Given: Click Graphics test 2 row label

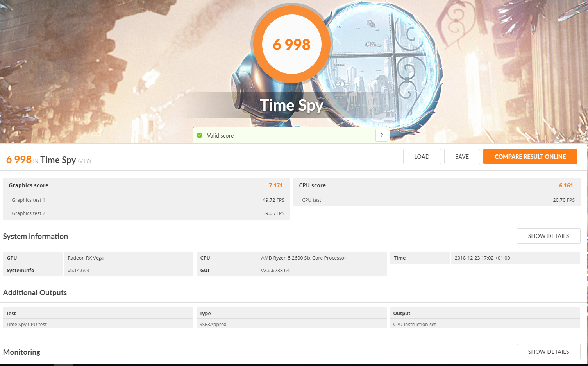Looking at the screenshot, I should (29, 213).
